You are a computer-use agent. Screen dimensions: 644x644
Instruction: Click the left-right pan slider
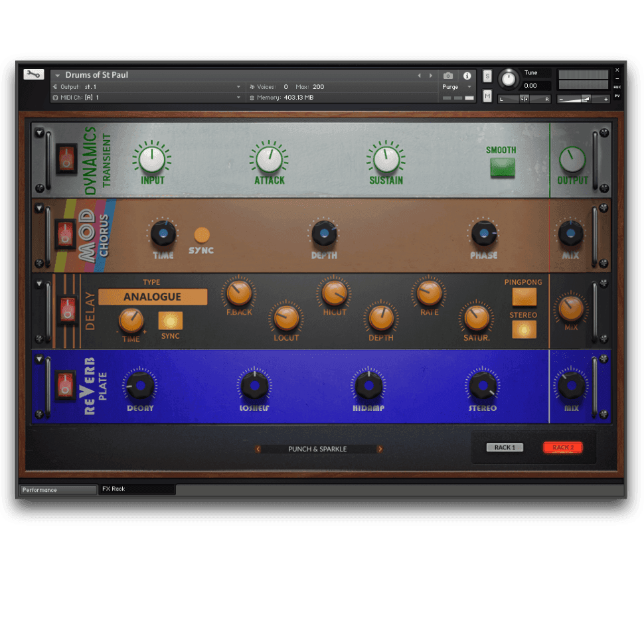[x=524, y=99]
